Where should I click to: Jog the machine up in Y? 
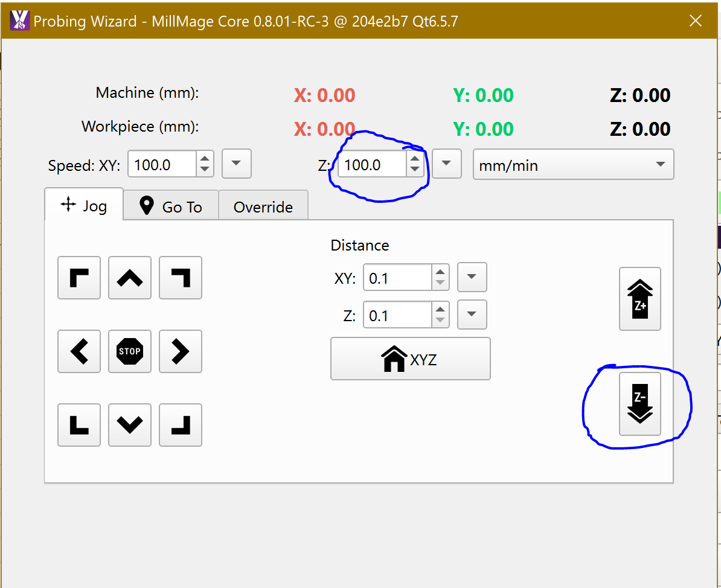coord(130,278)
